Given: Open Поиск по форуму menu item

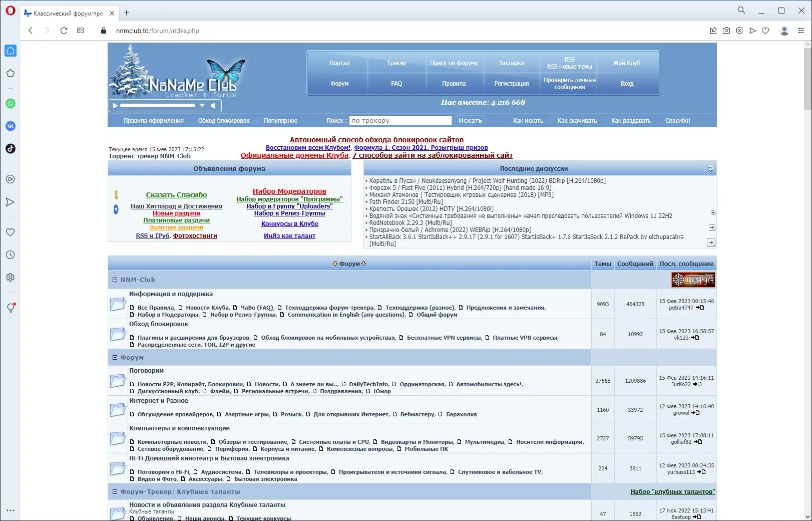Looking at the screenshot, I should tap(454, 63).
